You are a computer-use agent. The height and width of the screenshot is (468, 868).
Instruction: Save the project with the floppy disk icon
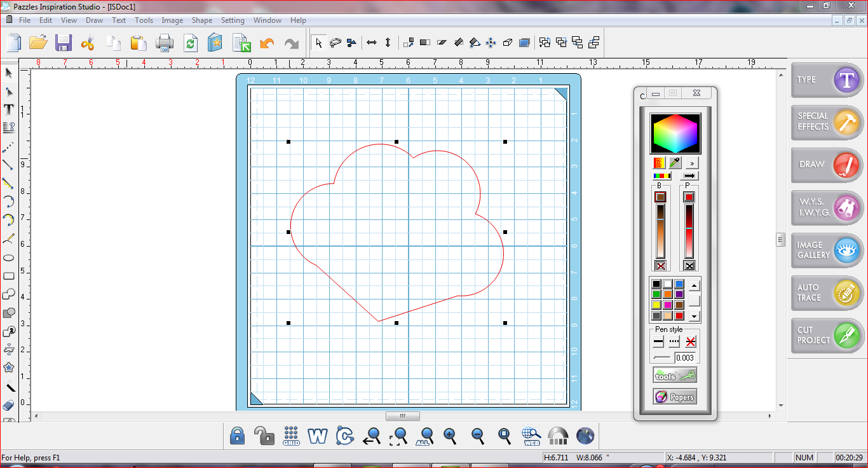click(64, 43)
